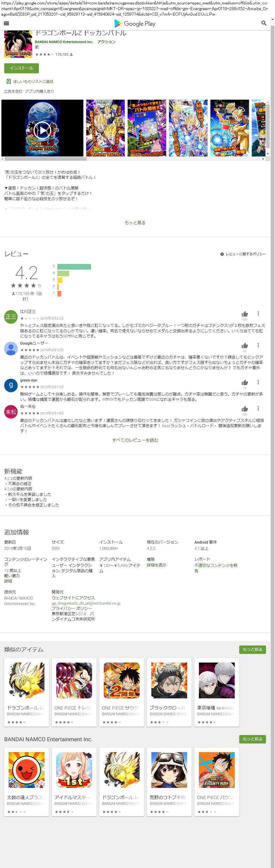Click the search magnifier icon
The height and width of the screenshot is (868, 275).
264,23
